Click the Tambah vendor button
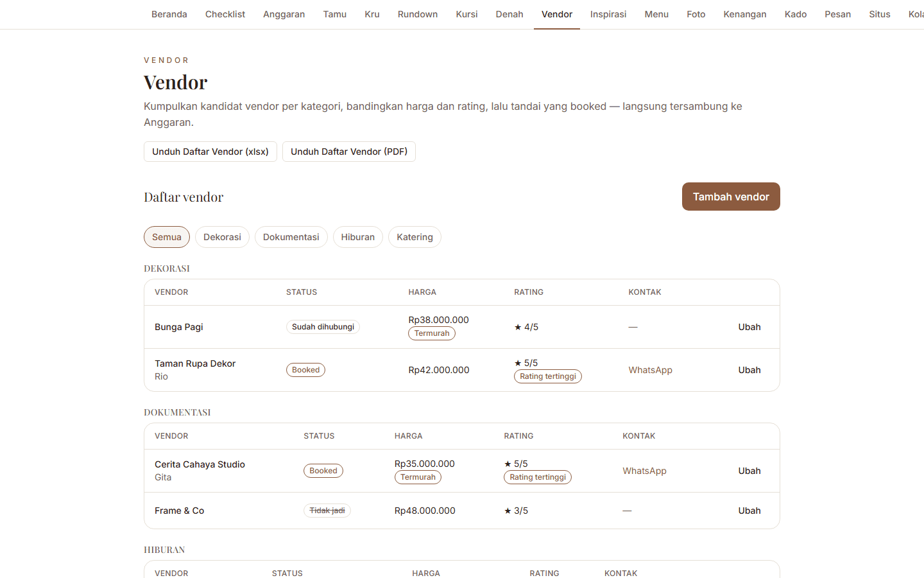 pos(731,197)
